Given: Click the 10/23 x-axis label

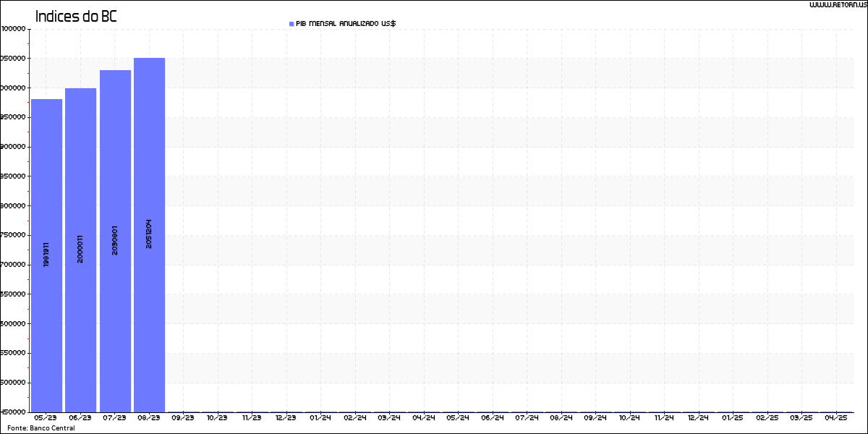Looking at the screenshot, I should (x=217, y=417).
